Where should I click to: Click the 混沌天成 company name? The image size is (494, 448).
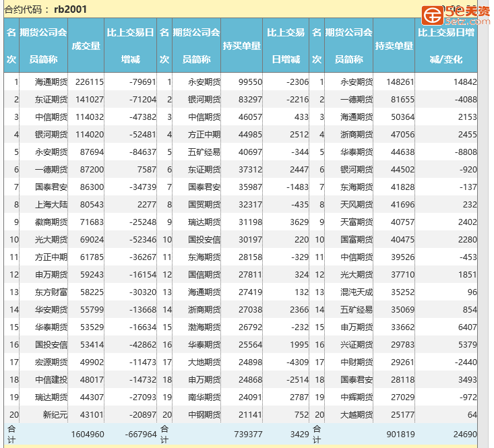coord(357,292)
